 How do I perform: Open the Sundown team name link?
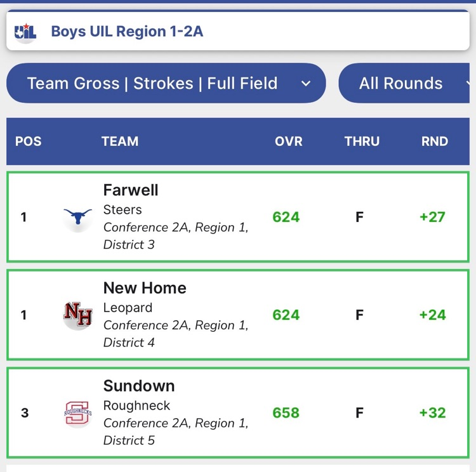[x=139, y=386]
